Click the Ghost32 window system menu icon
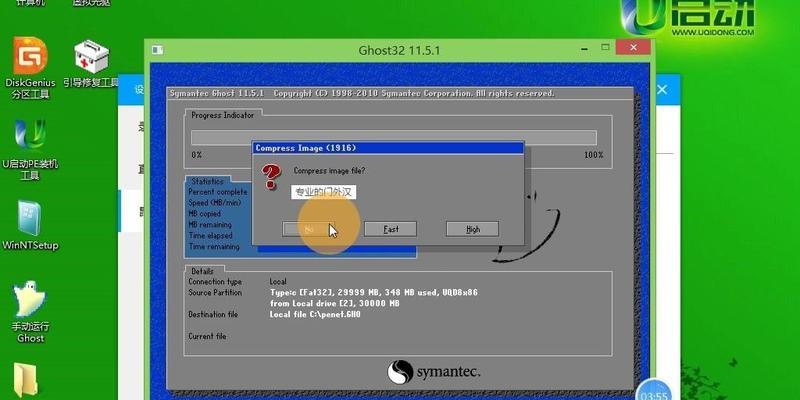Image resolution: width=800 pixels, height=400 pixels. pos(158,50)
